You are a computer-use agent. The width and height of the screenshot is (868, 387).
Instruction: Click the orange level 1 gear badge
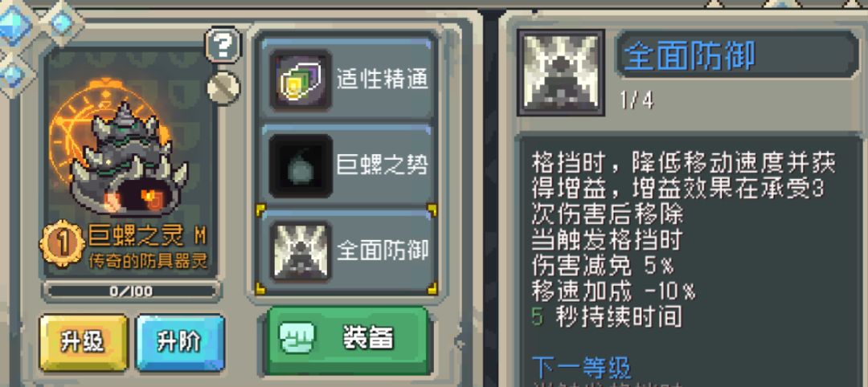pos(63,243)
